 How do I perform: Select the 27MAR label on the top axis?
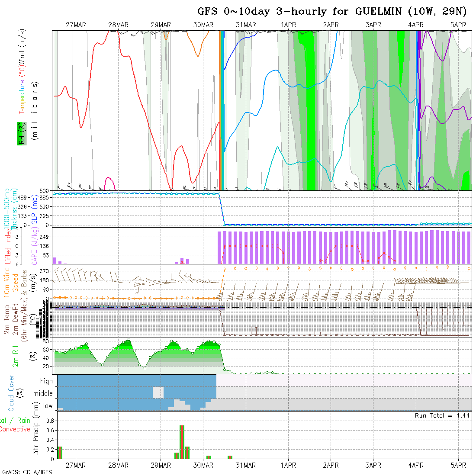pos(76,25)
